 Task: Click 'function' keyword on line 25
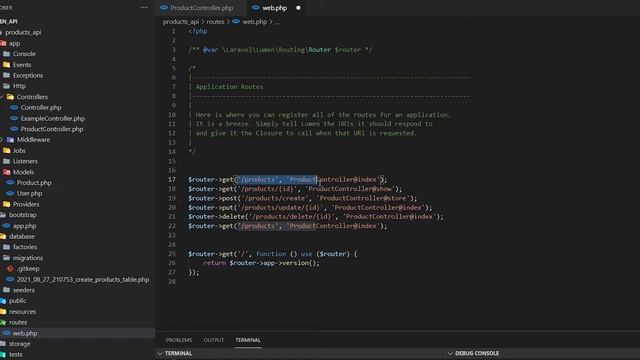click(x=271, y=254)
